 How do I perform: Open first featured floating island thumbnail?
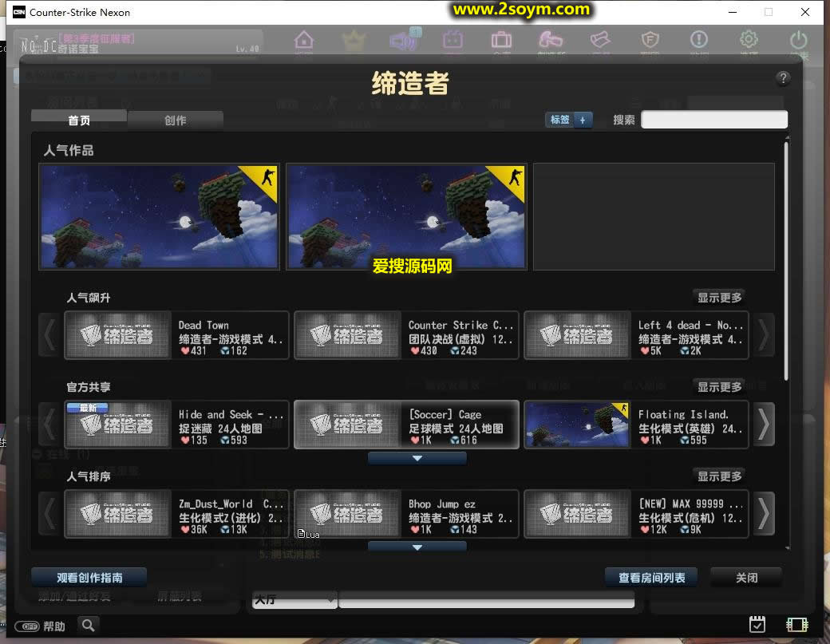(x=160, y=216)
